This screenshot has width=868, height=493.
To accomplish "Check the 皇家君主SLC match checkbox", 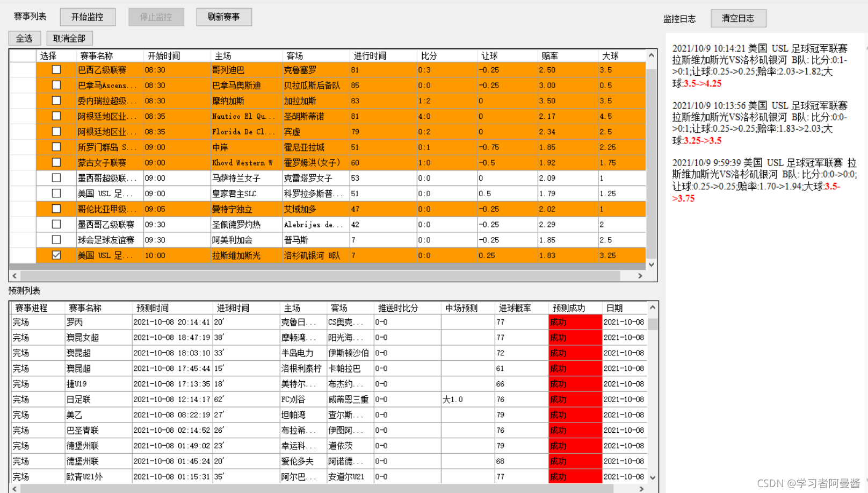I will 56,194.
